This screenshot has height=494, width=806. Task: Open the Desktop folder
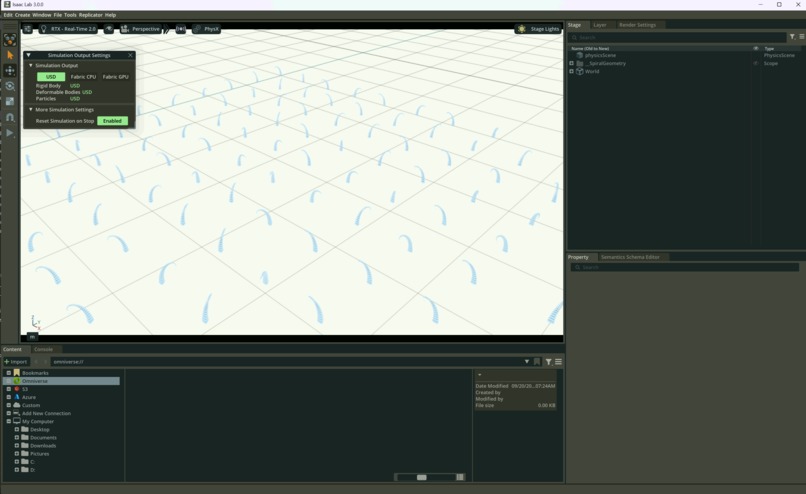(x=40, y=430)
